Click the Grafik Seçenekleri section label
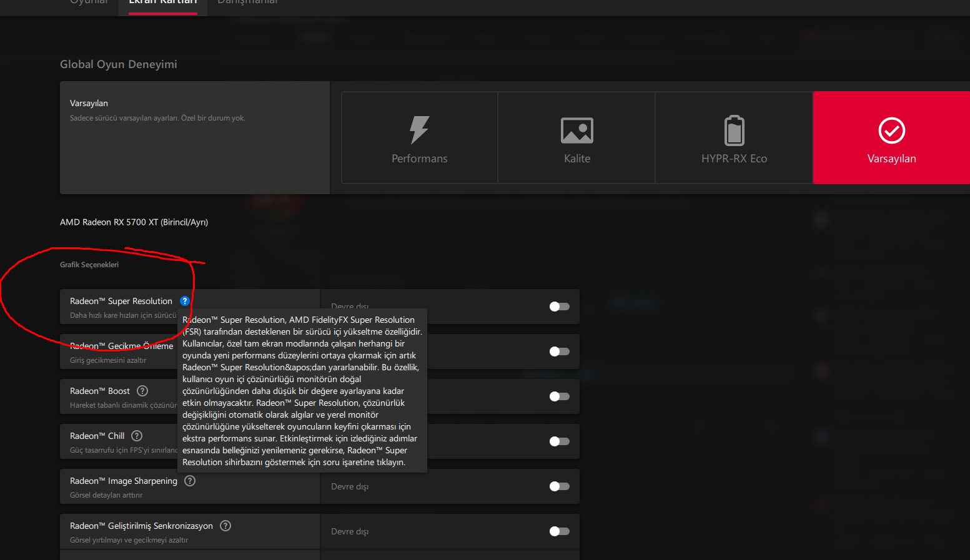The height and width of the screenshot is (560, 970). 89,265
